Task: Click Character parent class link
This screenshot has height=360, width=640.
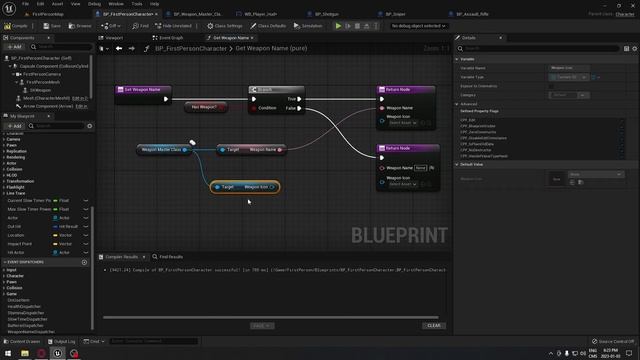Action: point(625,14)
